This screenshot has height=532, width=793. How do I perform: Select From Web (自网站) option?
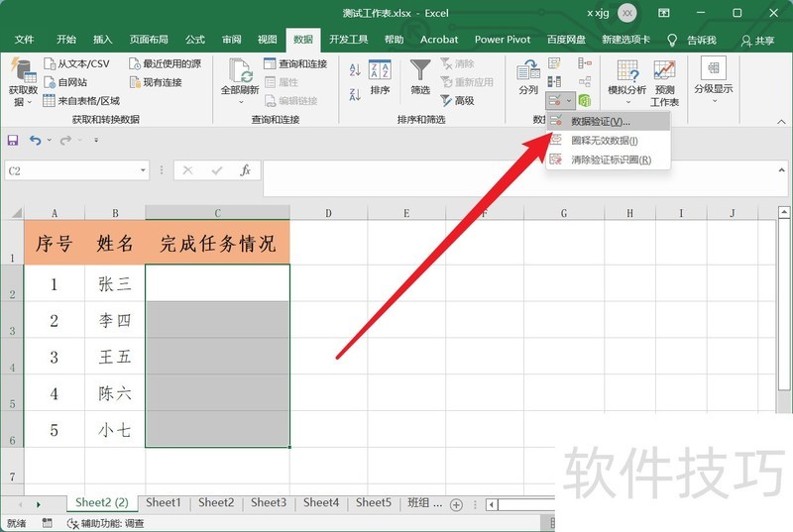tap(65, 82)
